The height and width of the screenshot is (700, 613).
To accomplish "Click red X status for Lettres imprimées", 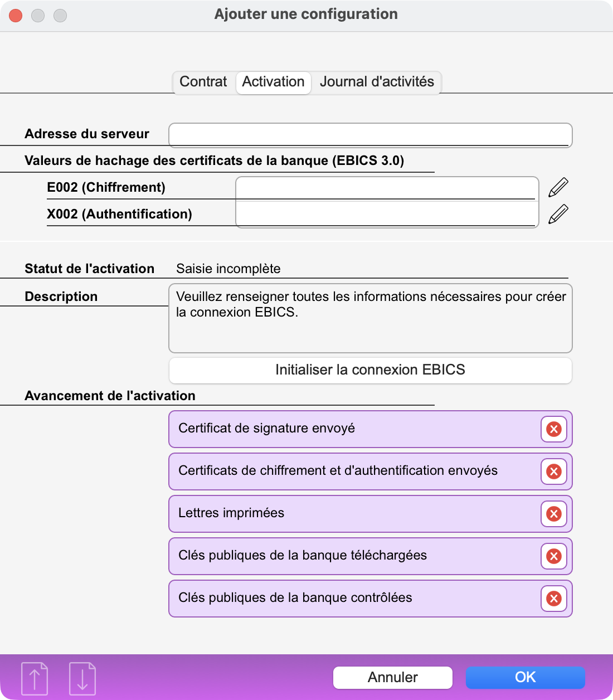I will coord(553,514).
